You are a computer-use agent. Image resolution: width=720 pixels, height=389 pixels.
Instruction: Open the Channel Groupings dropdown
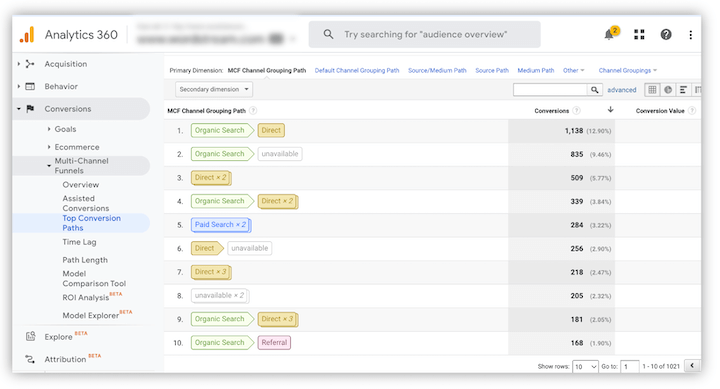pos(628,70)
